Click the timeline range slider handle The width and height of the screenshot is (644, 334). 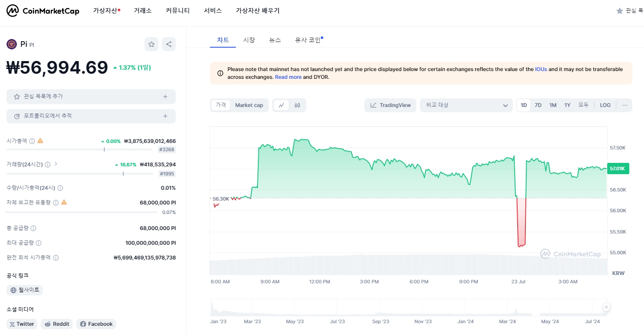tap(606, 308)
